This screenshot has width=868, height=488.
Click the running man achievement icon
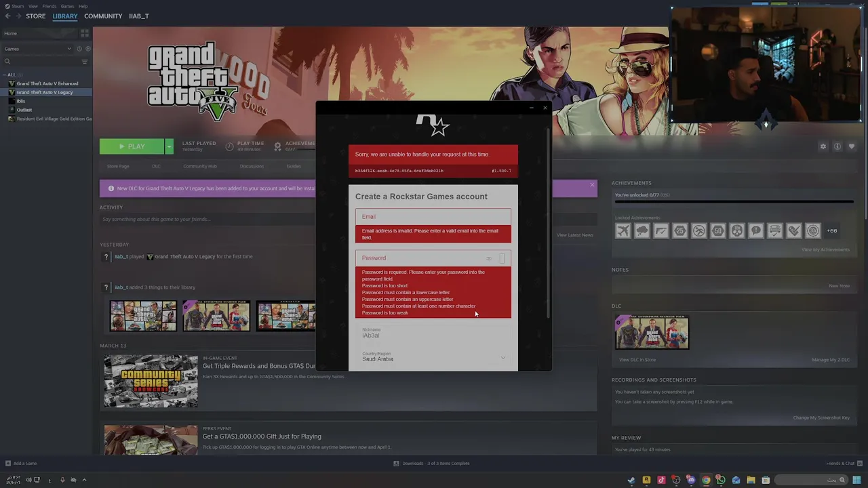(699, 230)
